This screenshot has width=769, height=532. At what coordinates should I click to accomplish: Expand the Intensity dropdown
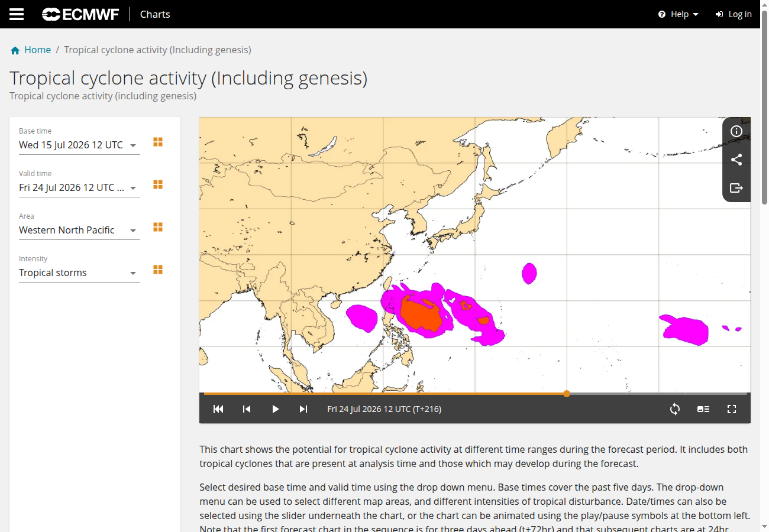[79, 273]
